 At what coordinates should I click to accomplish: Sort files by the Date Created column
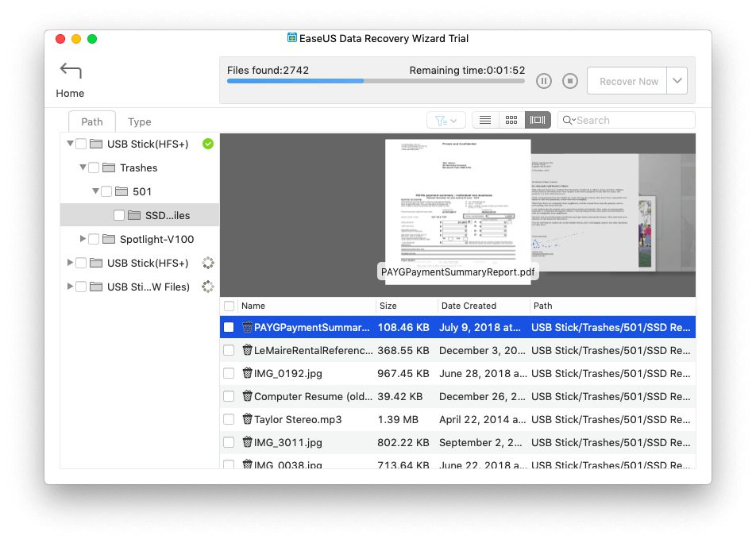[x=484, y=306]
